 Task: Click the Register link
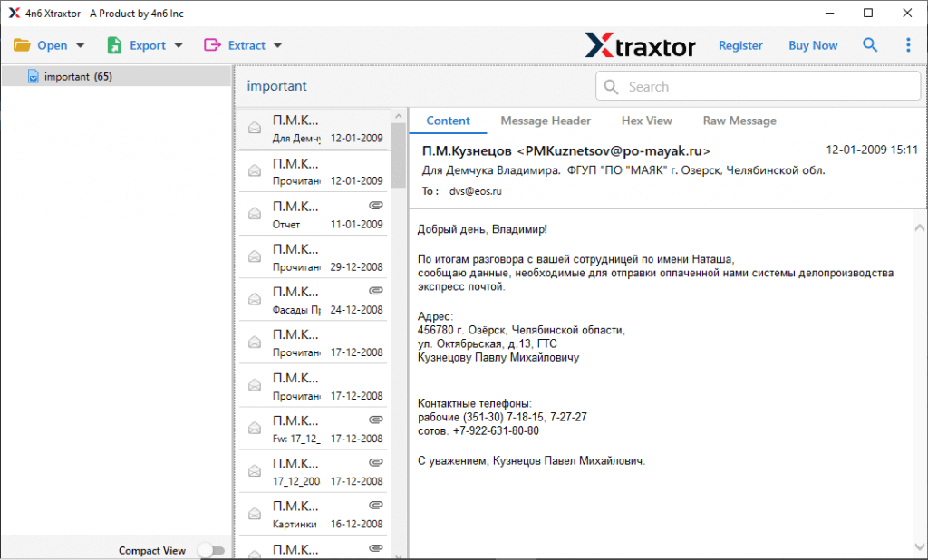click(740, 45)
